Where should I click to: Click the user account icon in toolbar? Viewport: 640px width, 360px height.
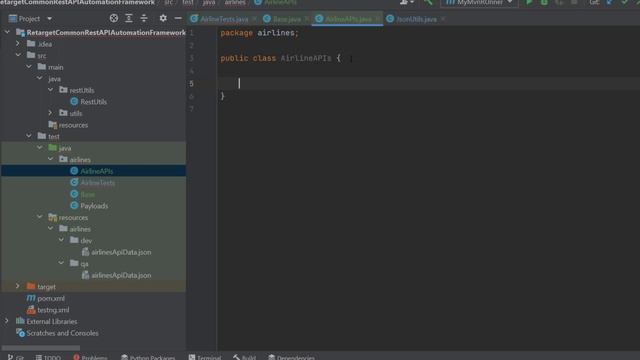click(406, 2)
